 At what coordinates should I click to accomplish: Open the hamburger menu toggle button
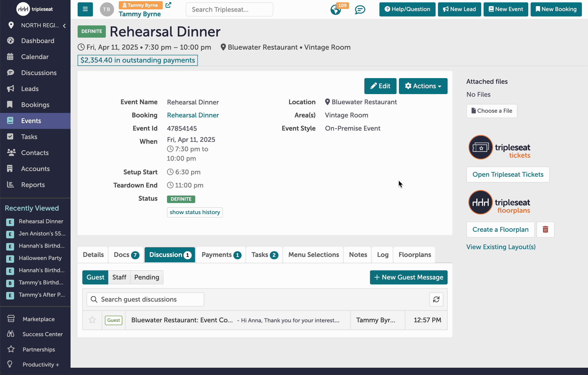(x=85, y=9)
